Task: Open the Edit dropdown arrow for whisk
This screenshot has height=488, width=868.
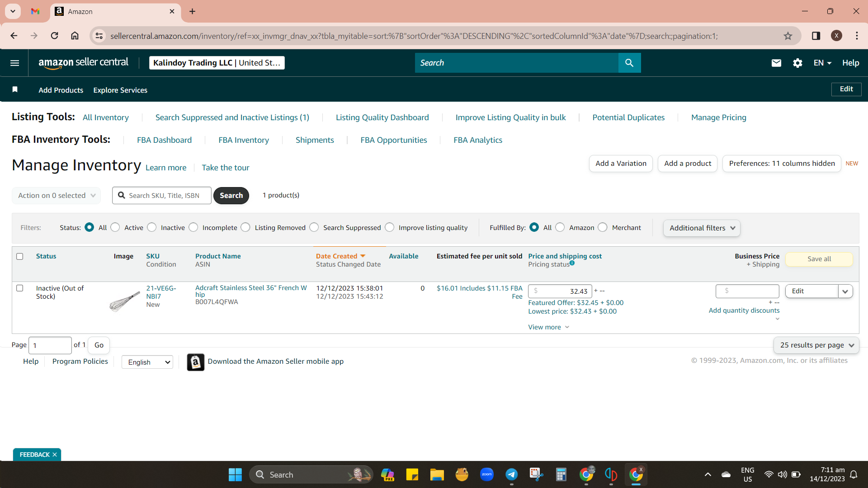Action: tap(845, 291)
